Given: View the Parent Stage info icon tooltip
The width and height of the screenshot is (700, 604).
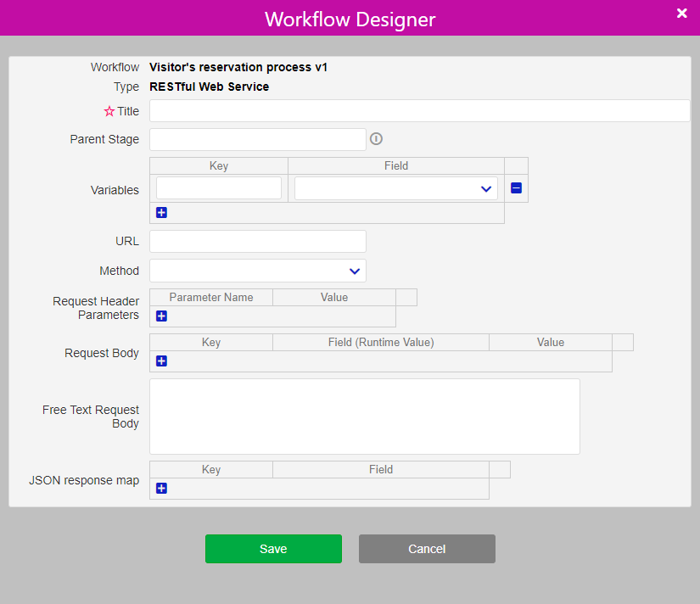Looking at the screenshot, I should coord(376,138).
